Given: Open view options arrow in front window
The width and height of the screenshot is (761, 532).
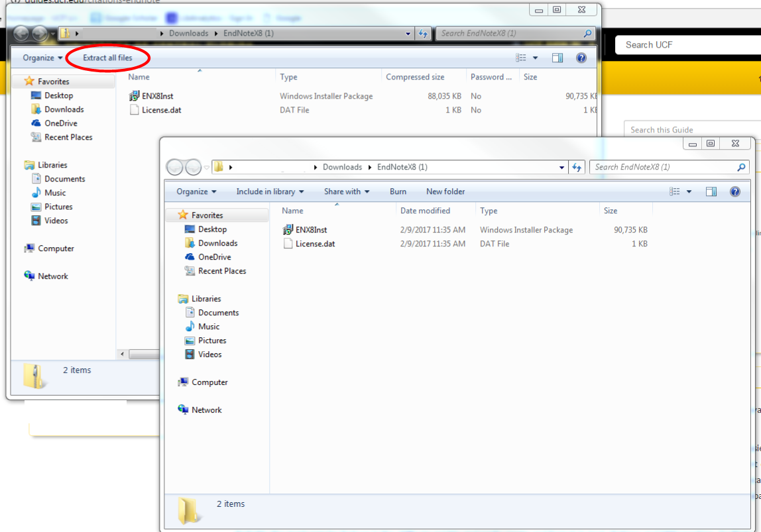Looking at the screenshot, I should tap(689, 191).
